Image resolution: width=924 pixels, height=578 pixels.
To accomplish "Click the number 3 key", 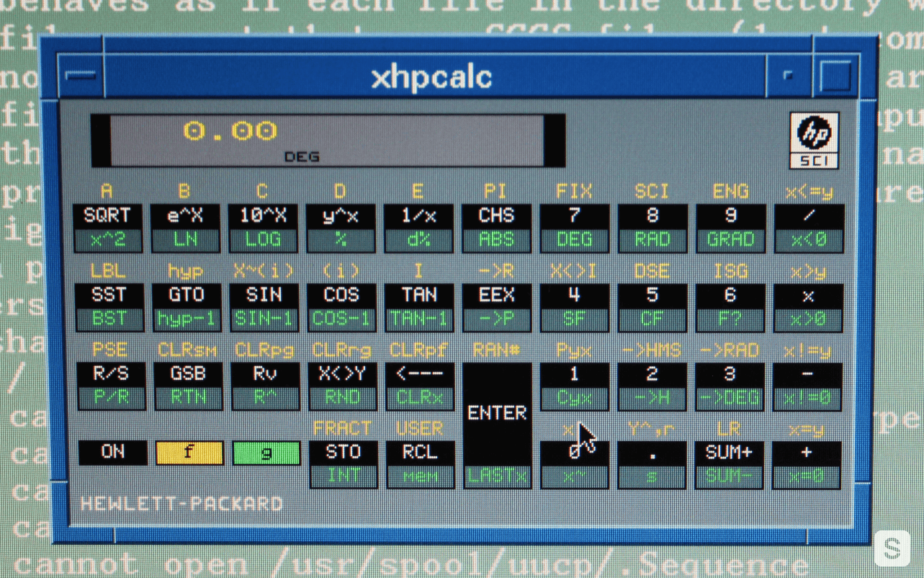I will tap(730, 386).
